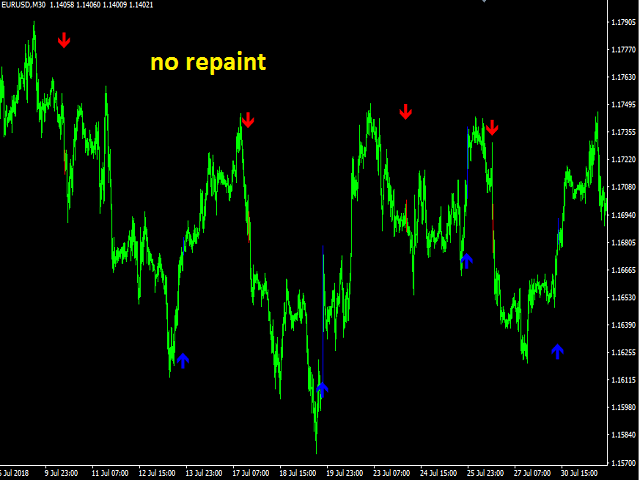Click the 1.16255 price level label
Screen dimensions: 640x480
pyautogui.click(x=624, y=352)
